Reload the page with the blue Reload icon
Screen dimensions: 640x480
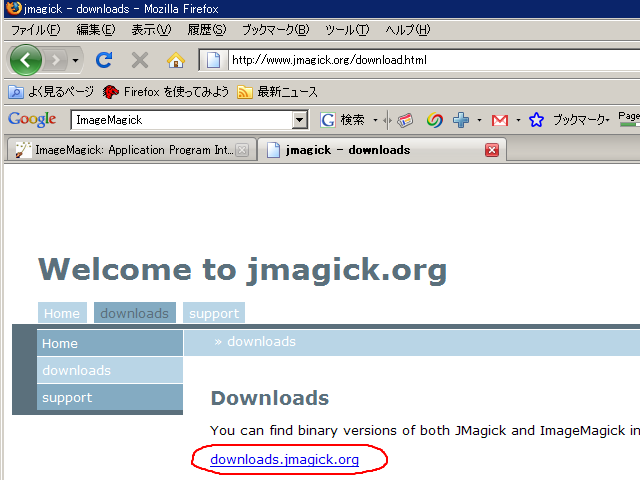[x=104, y=60]
